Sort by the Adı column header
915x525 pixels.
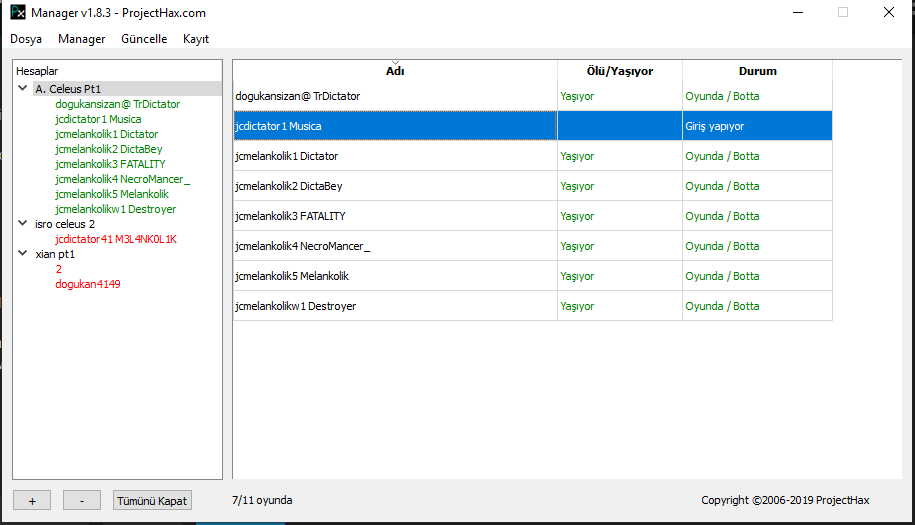395,72
